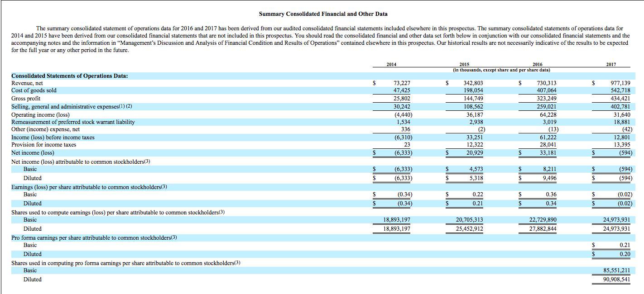Screen dimensions: 644x294
Task: Click 2016 operating income value 64,228
Action: 548,115
